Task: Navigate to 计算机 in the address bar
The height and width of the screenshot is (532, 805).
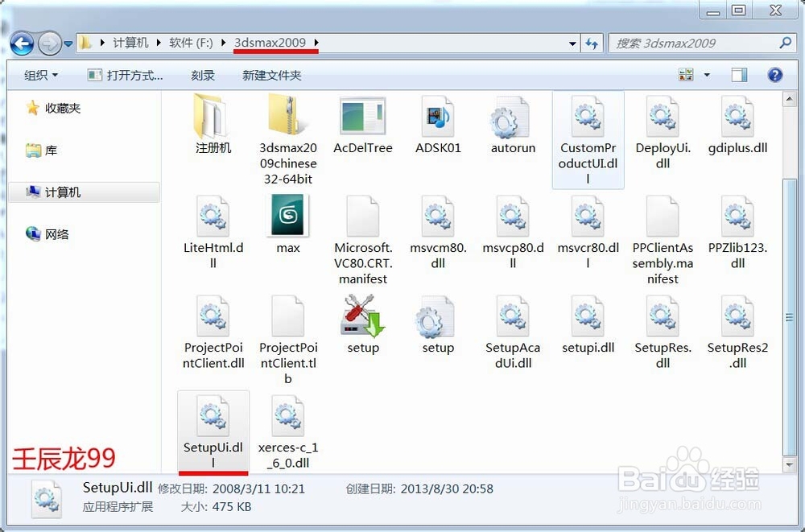Action: click(x=130, y=43)
